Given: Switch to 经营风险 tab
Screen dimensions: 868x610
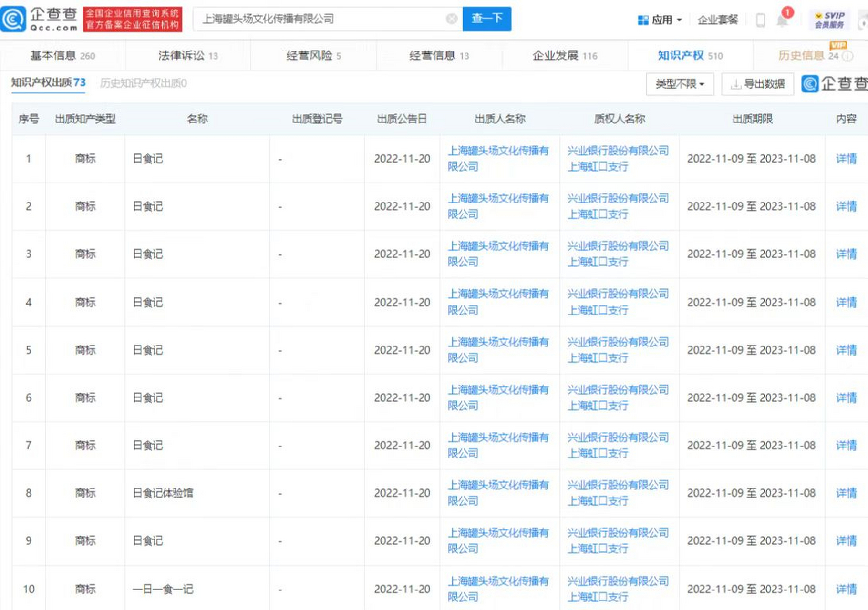Looking at the screenshot, I should 313,56.
